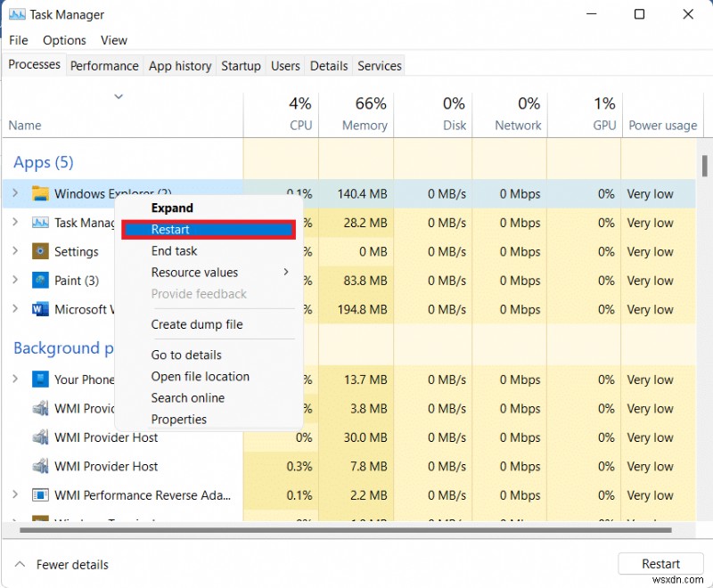The width and height of the screenshot is (713, 588).
Task: Expand the Your Phone process entry
Action: [15, 380]
